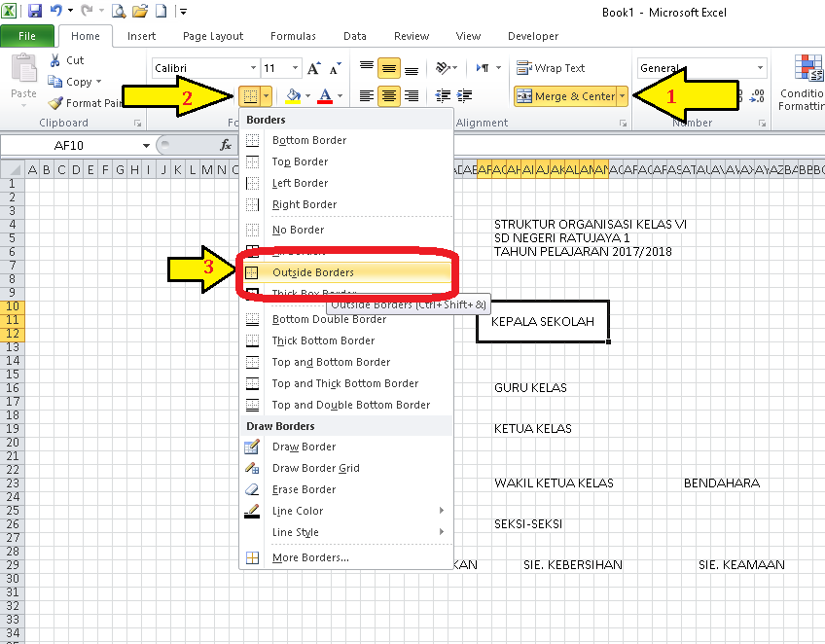The image size is (825, 644).
Task: Switch to the Formulas ribbon tab
Action: 293,36
